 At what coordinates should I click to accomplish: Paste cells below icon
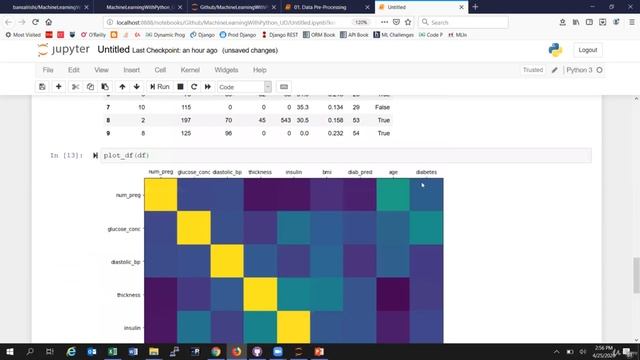pos(105,87)
